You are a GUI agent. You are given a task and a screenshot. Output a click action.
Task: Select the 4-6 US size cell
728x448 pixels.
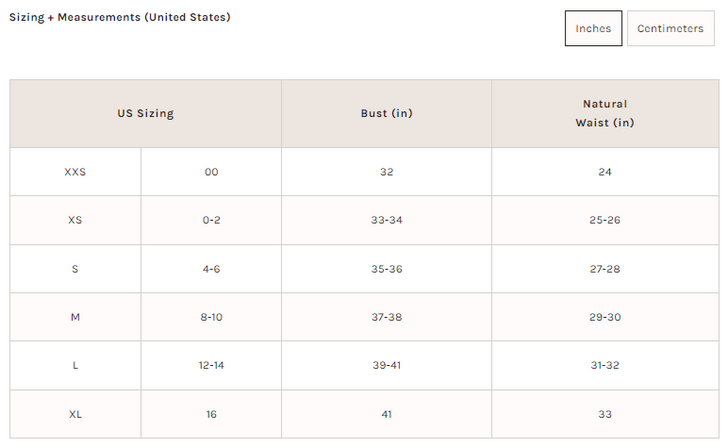pyautogui.click(x=211, y=269)
